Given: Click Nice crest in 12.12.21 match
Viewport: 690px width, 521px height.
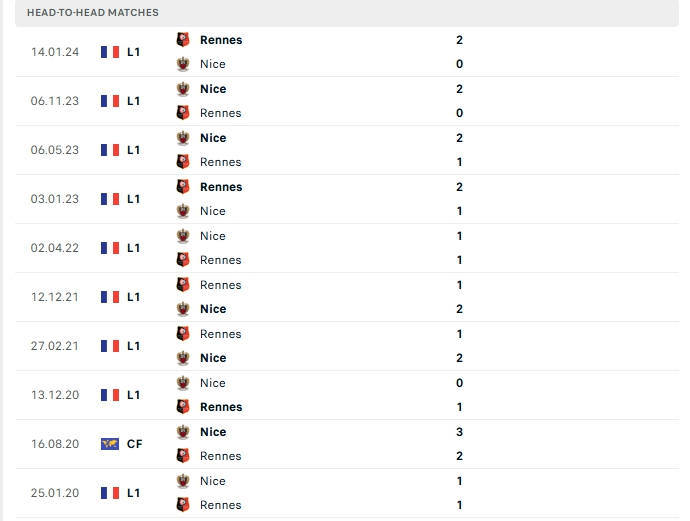Looking at the screenshot, I should click(x=182, y=309).
